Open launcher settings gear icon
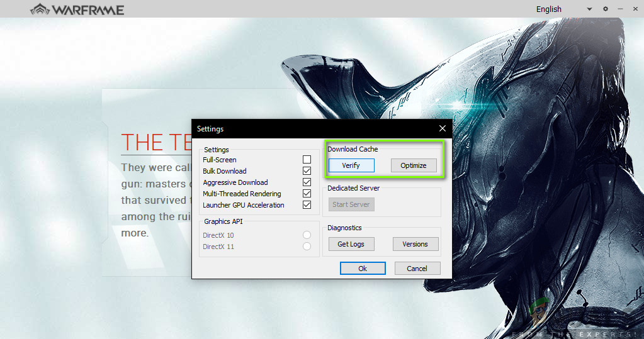Viewport: 644px width, 339px height. (606, 9)
